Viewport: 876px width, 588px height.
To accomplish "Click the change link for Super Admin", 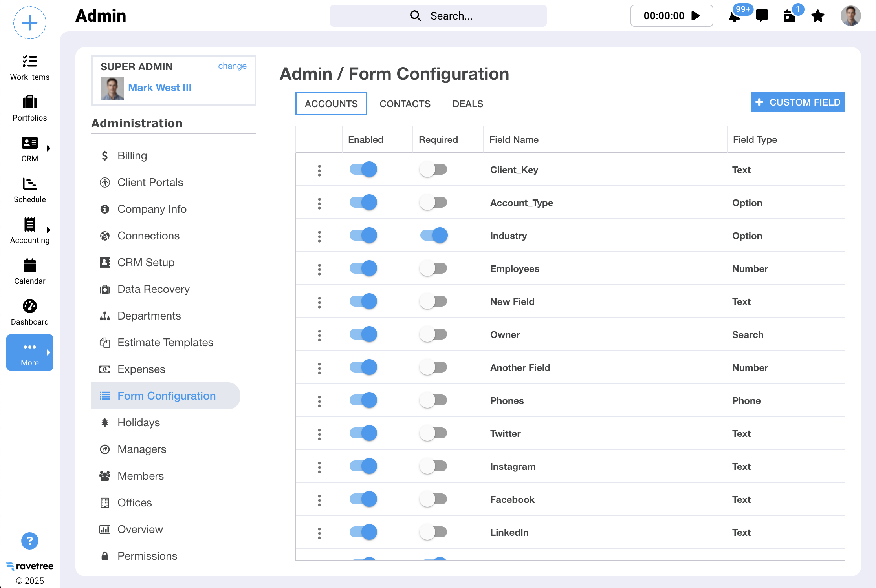I will [232, 66].
